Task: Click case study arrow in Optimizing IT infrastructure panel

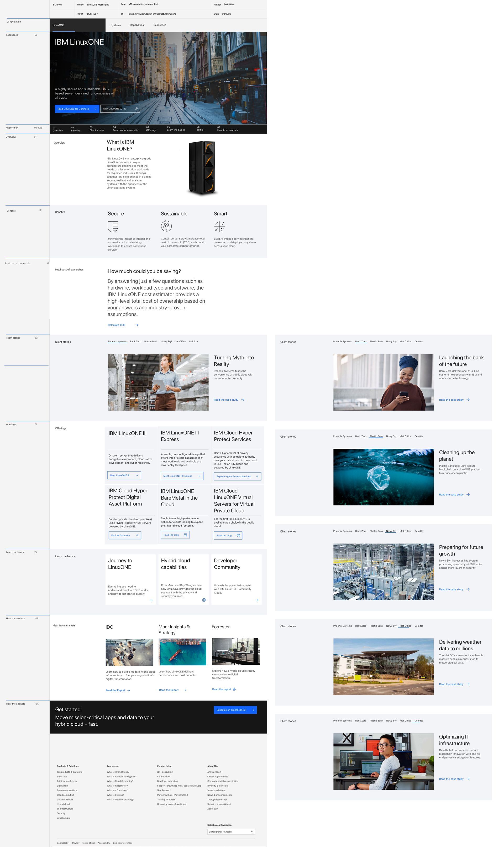Action: pos(468,779)
